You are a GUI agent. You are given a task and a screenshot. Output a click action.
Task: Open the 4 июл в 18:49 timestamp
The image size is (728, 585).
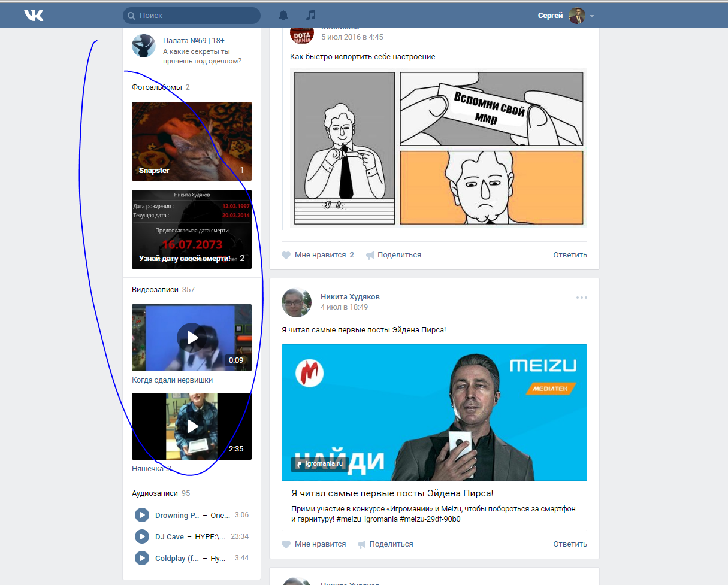coord(344,307)
